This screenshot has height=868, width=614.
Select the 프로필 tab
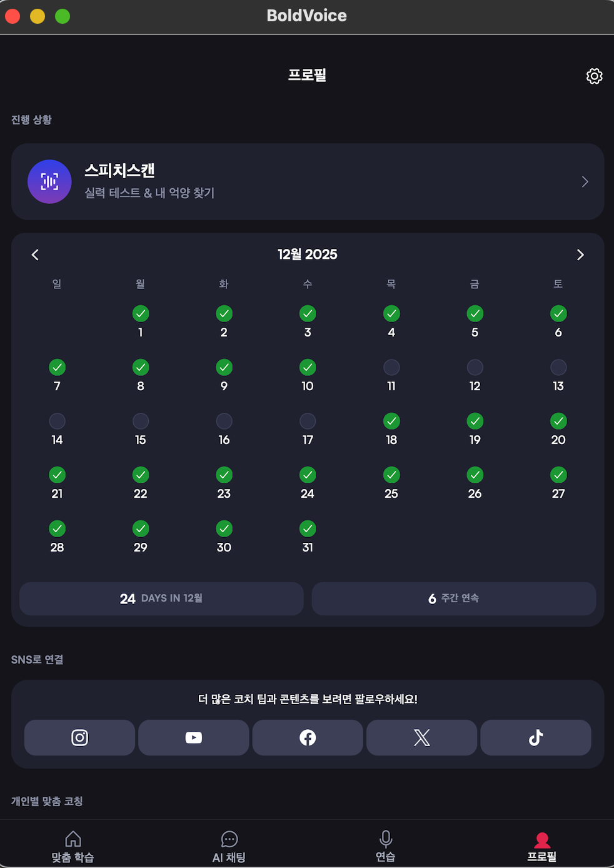point(542,847)
